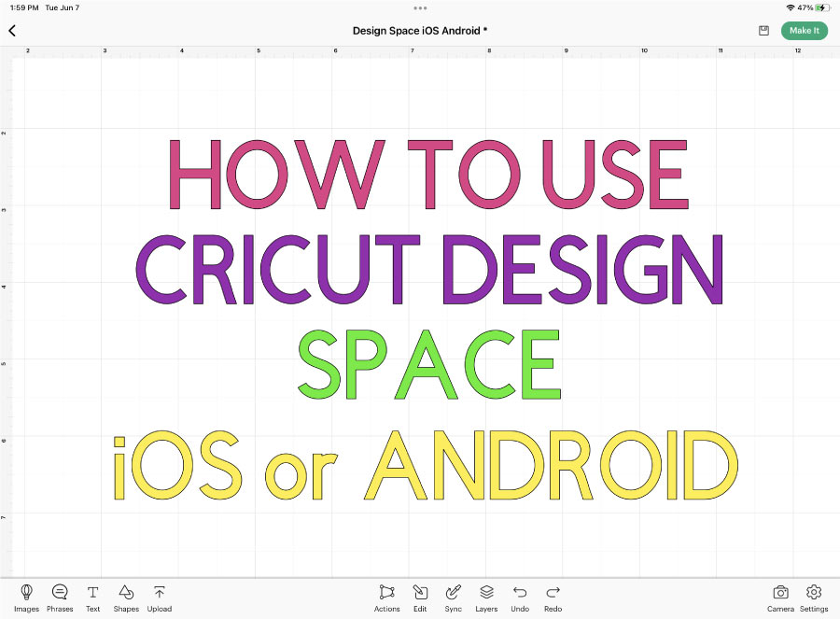The height and width of the screenshot is (619, 840).
Task: Tap the Upload icon
Action: point(159,598)
